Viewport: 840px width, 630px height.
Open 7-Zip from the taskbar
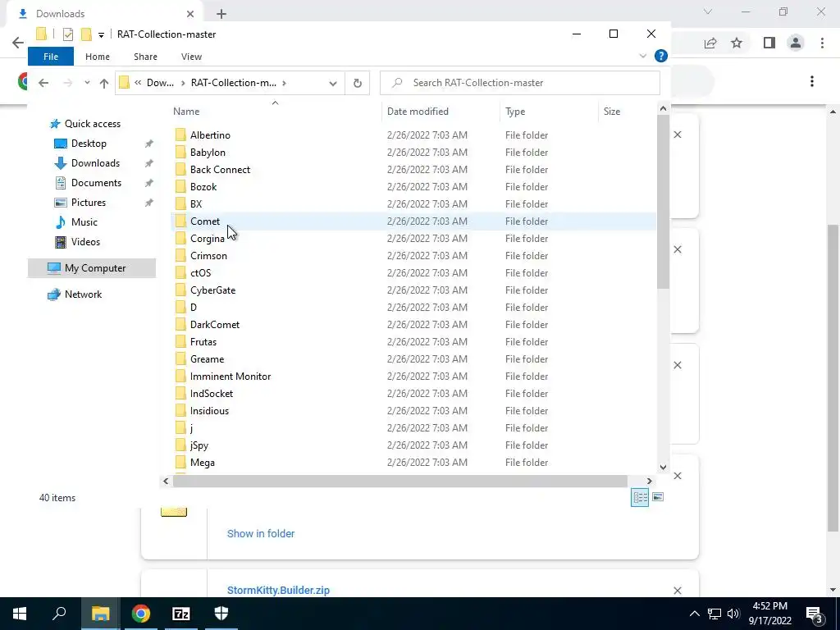(x=181, y=614)
